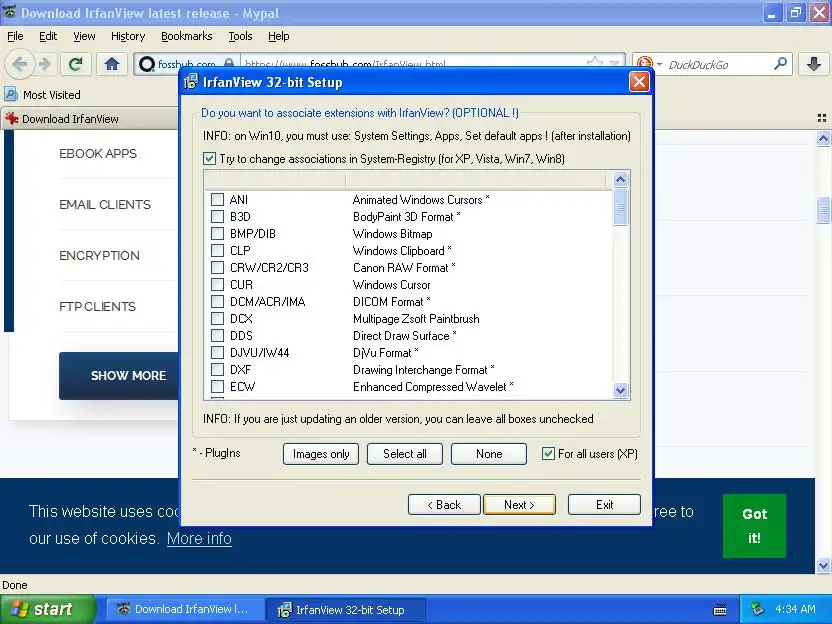Click the browser page scrollbar thumb
This screenshot has height=624, width=832.
[x=823, y=210]
